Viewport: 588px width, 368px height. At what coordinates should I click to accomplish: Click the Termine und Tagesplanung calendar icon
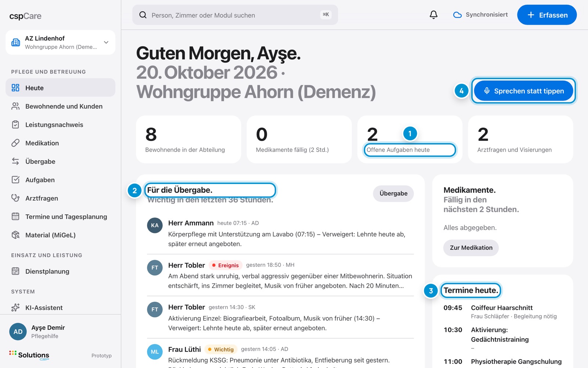[15, 216]
